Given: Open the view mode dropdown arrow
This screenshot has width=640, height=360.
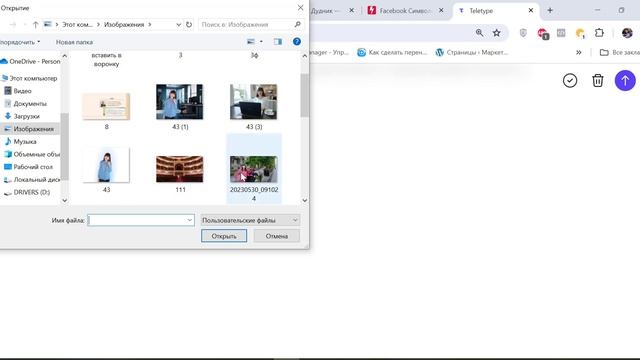Looking at the screenshot, I should [x=261, y=42].
